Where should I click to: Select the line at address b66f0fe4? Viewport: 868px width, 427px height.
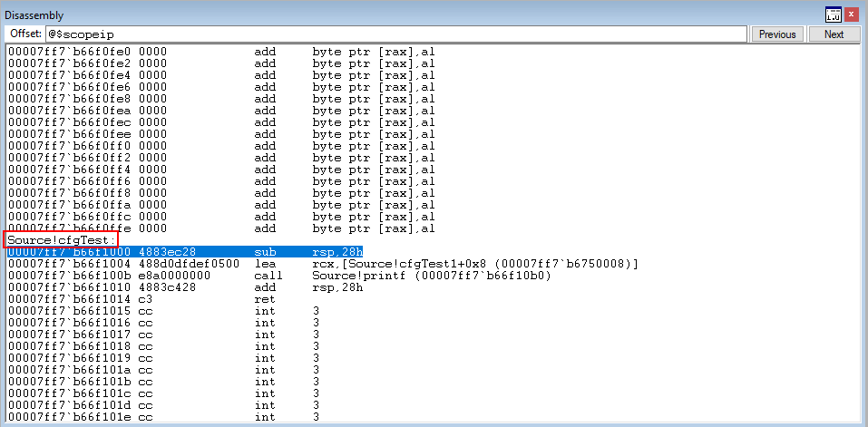coord(221,75)
